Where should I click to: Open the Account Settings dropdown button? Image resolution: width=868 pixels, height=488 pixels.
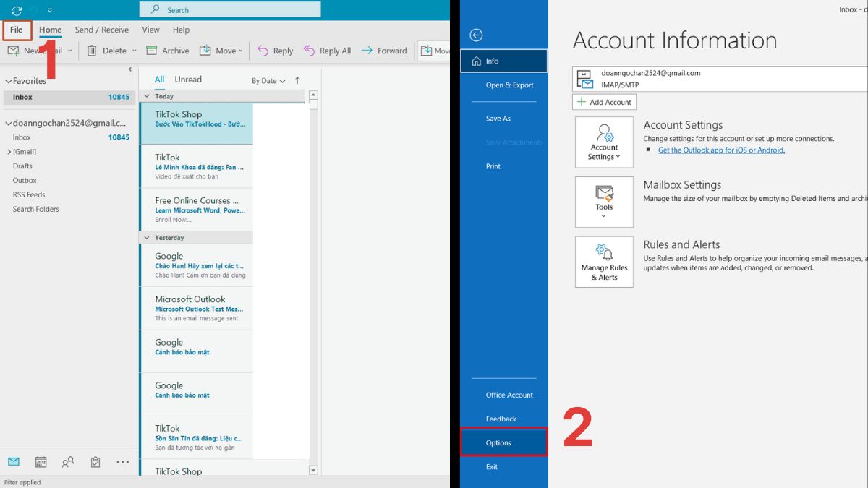pos(604,142)
